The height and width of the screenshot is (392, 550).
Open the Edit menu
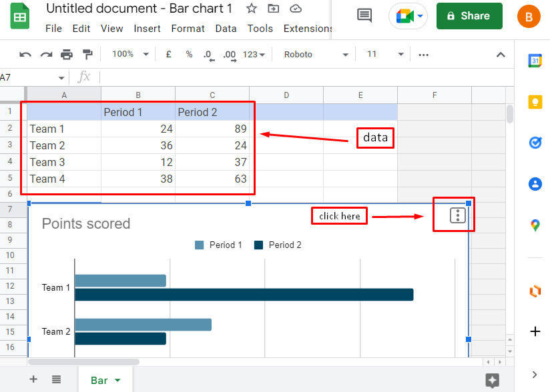81,29
